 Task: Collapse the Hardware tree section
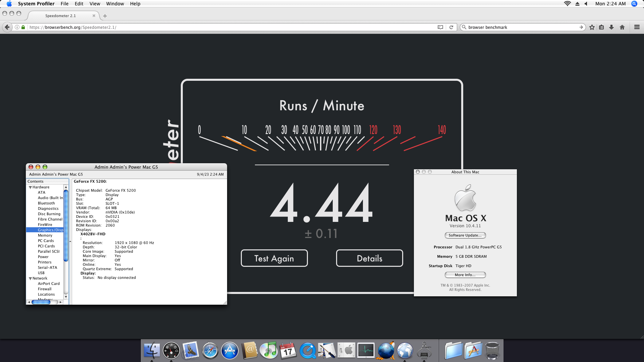[31, 187]
